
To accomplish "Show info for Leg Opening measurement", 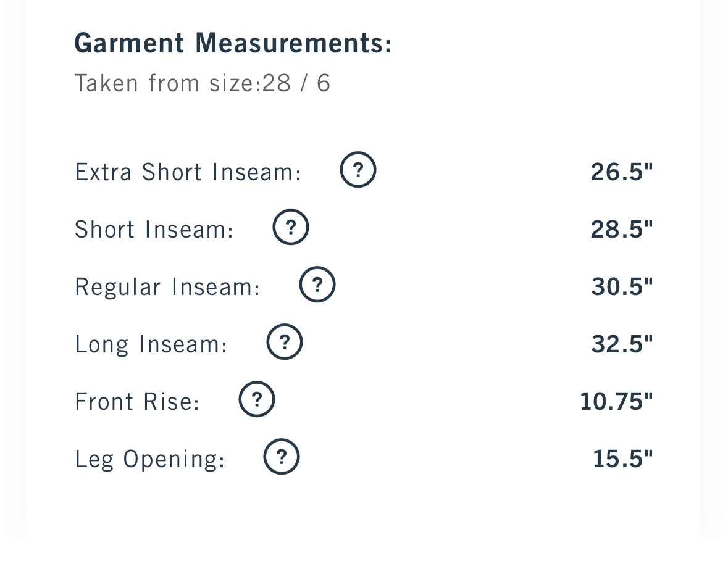I will 282,457.
